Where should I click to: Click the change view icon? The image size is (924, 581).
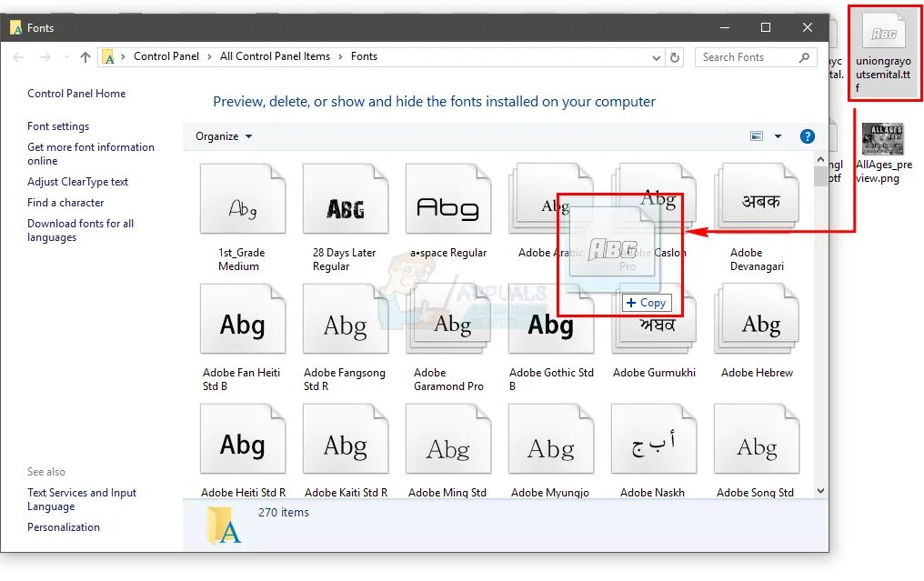(x=757, y=136)
